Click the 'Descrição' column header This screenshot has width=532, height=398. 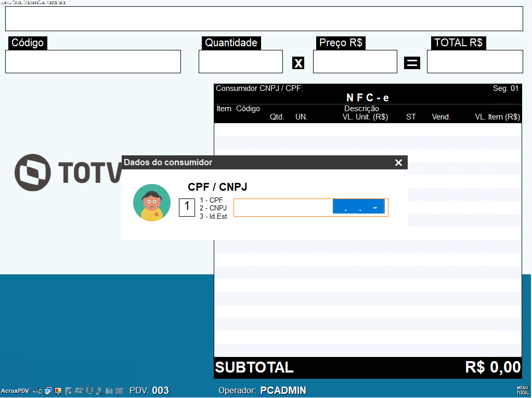pos(361,109)
